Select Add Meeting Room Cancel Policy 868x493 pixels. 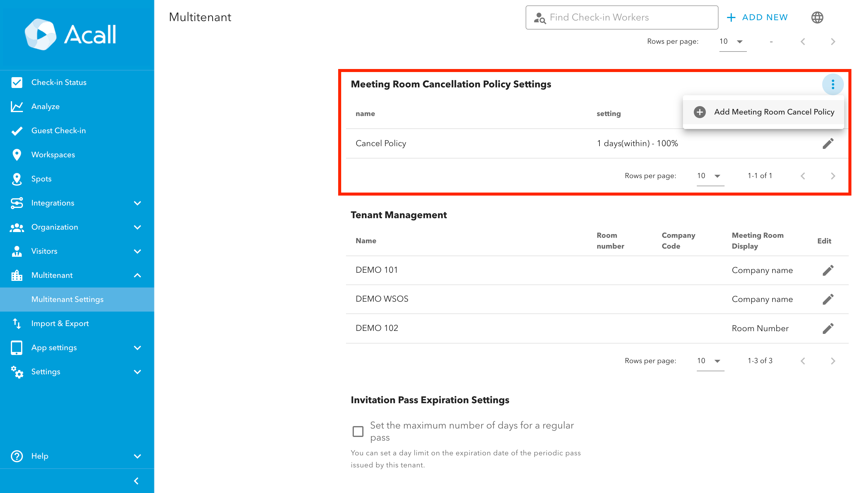tap(763, 112)
